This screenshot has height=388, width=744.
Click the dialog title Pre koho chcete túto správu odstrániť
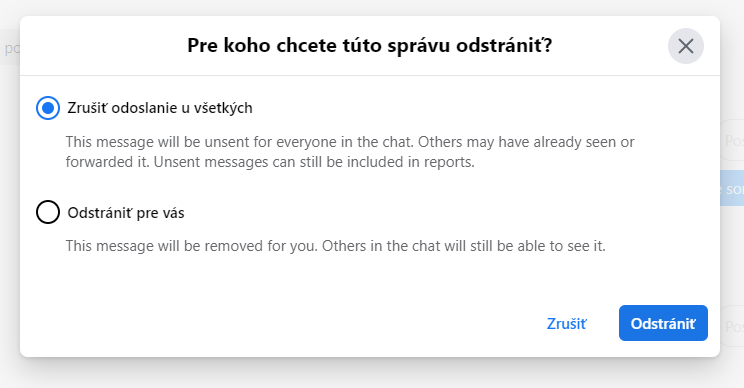[370, 46]
